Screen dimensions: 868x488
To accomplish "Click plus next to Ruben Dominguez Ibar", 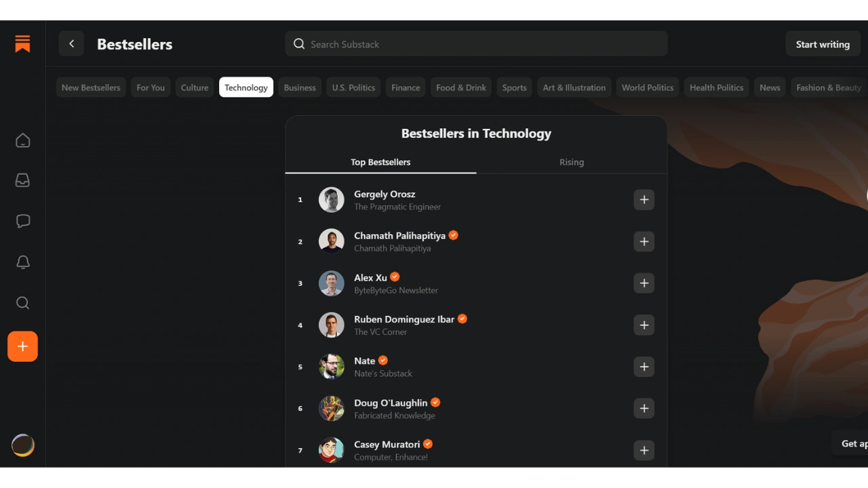I will point(644,325).
